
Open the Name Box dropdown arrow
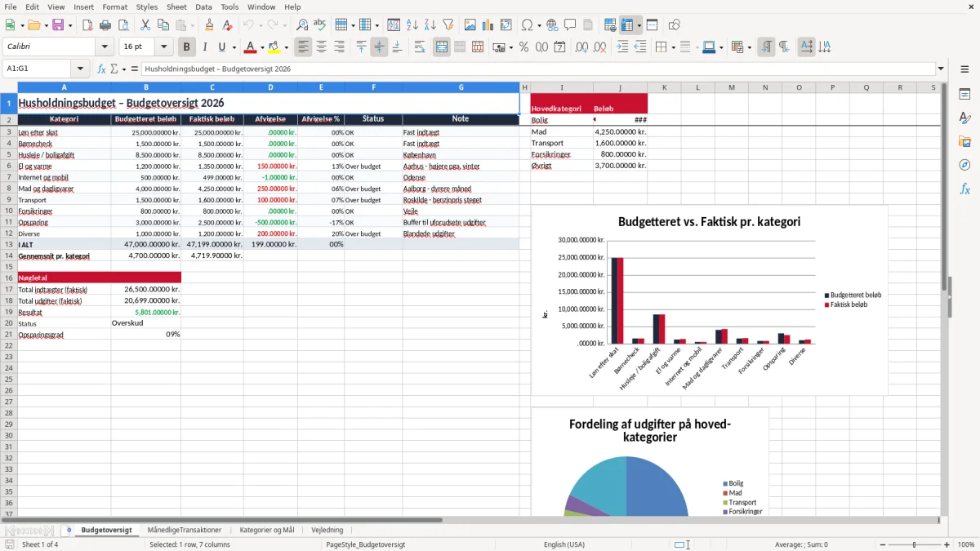click(x=80, y=69)
